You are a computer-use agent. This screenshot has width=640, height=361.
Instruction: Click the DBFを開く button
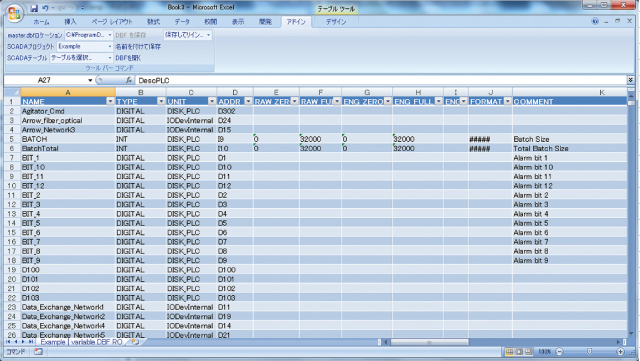(x=128, y=58)
